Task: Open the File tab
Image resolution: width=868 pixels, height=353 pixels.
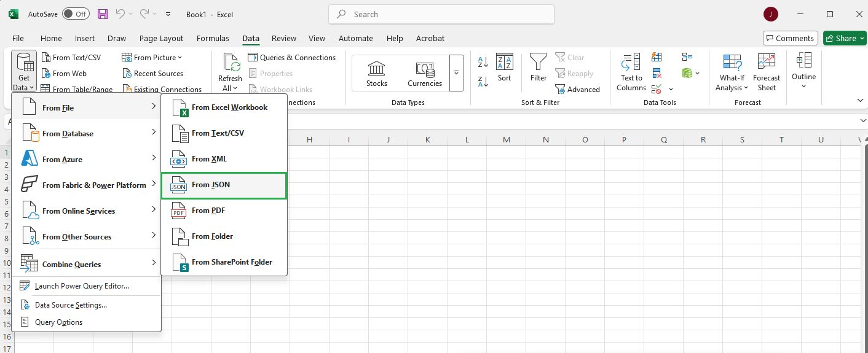Action: coord(18,38)
